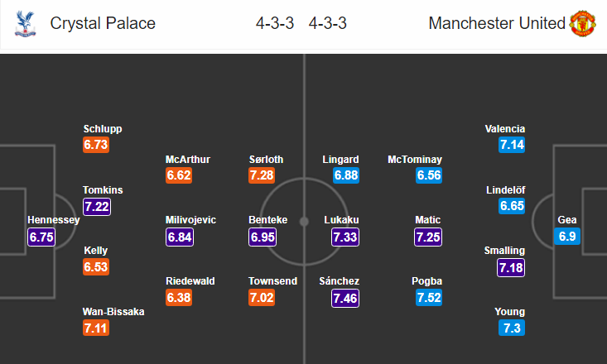The image size is (607, 364).
Task: Click the Manchester United club crest
Action: [x=583, y=24]
